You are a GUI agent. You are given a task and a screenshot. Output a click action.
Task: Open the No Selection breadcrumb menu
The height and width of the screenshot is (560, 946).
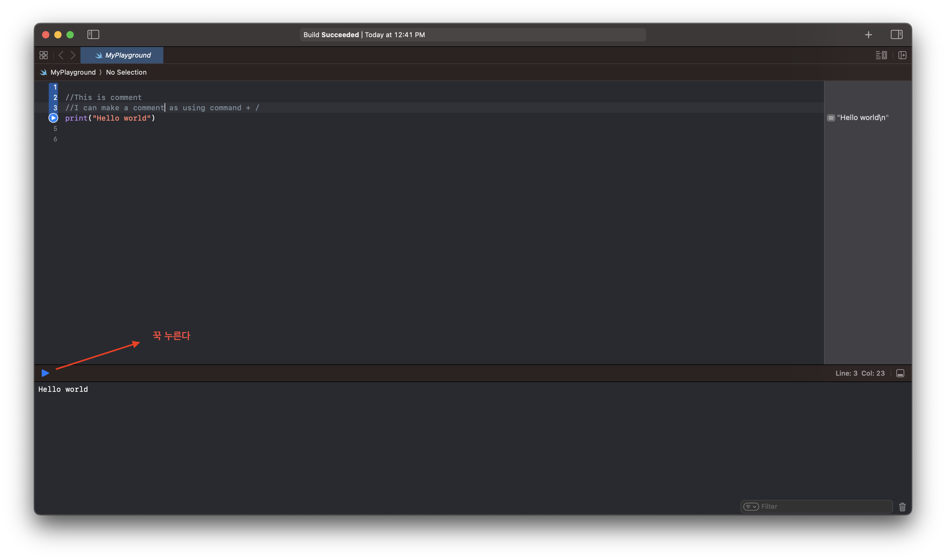126,73
